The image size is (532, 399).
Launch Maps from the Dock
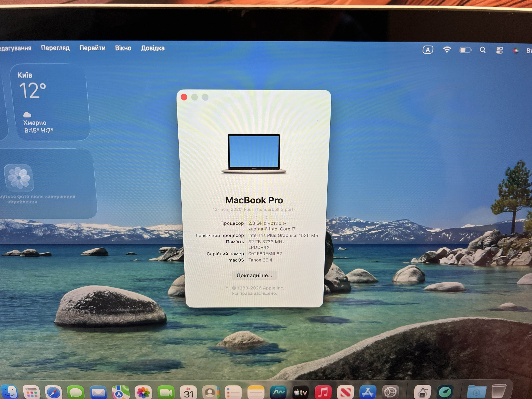point(121,392)
